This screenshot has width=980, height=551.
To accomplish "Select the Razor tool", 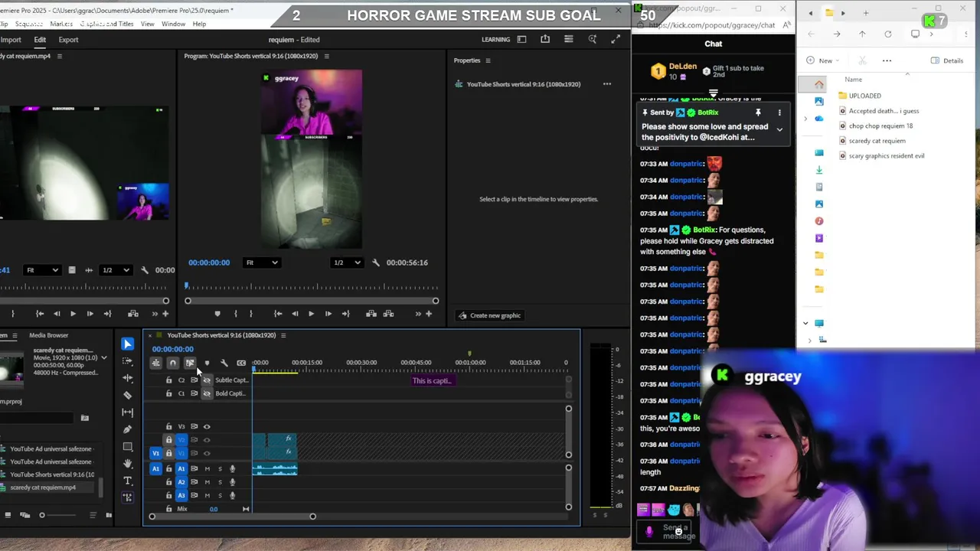I will pos(127,395).
